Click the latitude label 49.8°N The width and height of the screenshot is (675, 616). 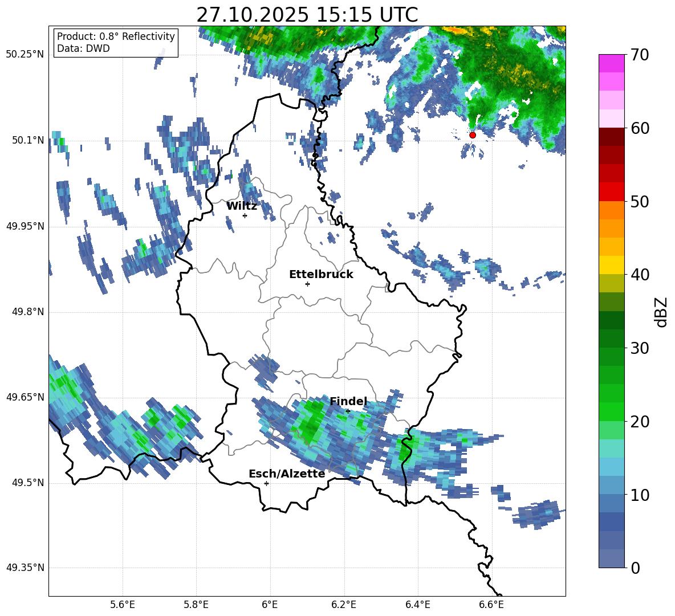(x=27, y=312)
